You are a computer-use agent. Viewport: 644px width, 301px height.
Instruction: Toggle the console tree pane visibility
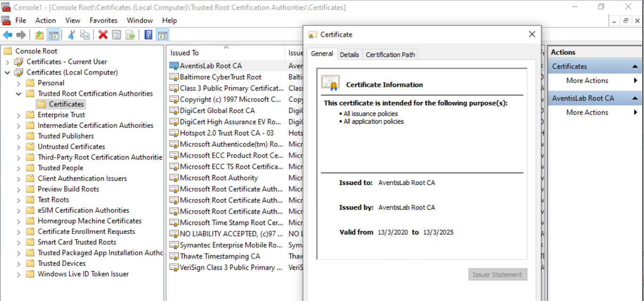[x=54, y=34]
